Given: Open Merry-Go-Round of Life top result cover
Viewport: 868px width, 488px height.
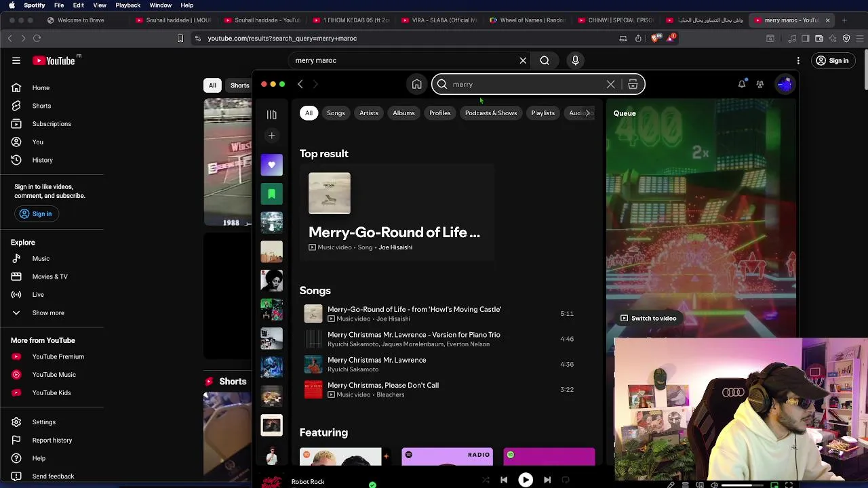Looking at the screenshot, I should (330, 193).
